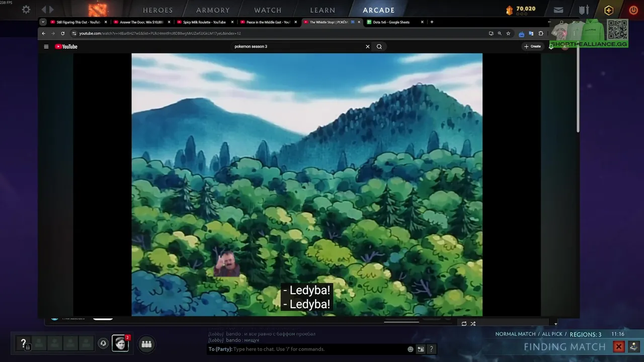The width and height of the screenshot is (644, 362).
Task: Click chat help question-mark button
Action: pos(431,349)
